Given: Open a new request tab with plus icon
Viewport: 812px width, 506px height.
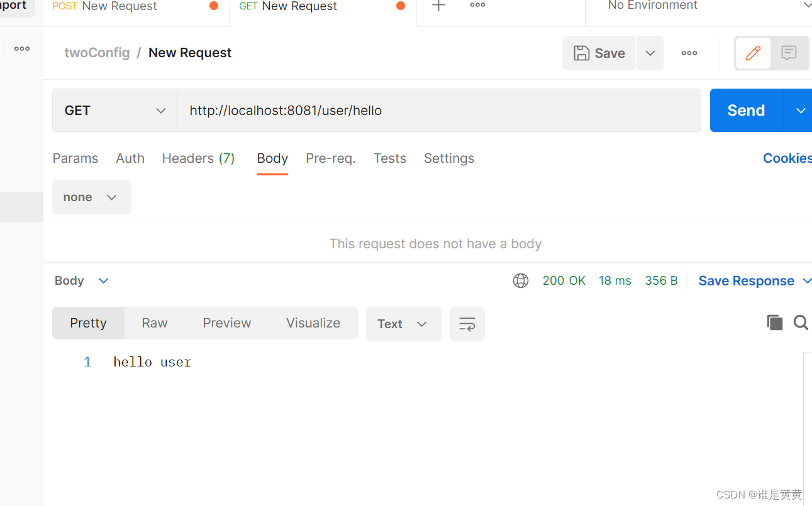Looking at the screenshot, I should (x=438, y=6).
